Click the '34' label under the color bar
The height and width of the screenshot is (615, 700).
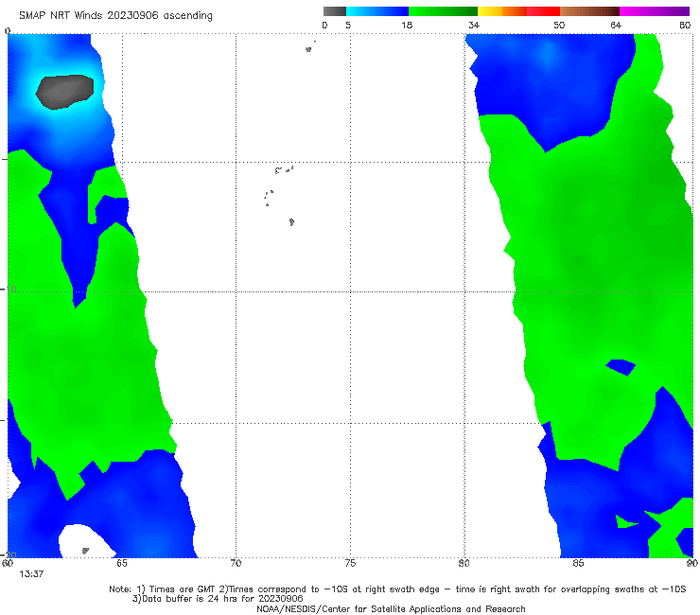[474, 26]
